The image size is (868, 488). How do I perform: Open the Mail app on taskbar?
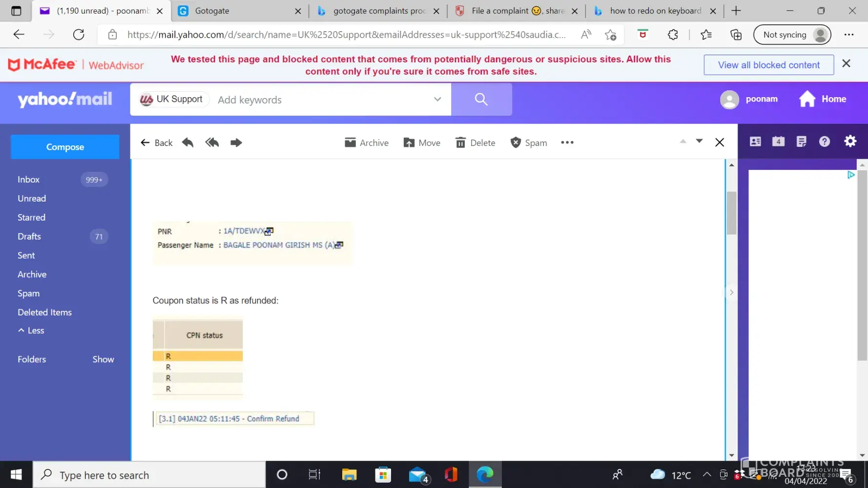[418, 475]
